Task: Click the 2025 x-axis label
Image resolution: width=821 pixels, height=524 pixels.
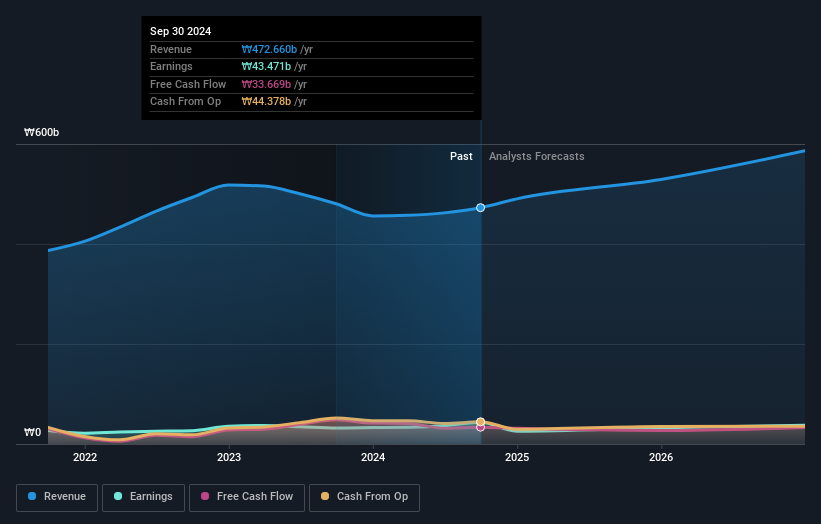Action: point(517,458)
